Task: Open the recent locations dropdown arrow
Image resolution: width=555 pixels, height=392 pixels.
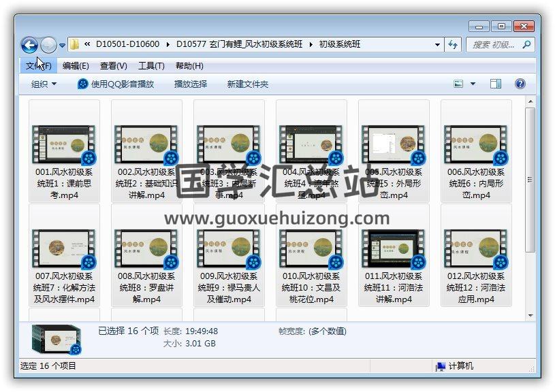Action: point(62,46)
